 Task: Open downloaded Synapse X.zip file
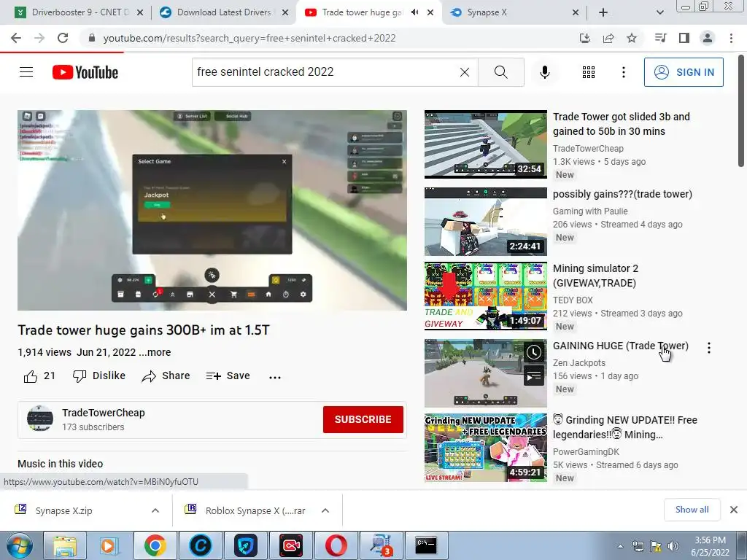(x=64, y=510)
